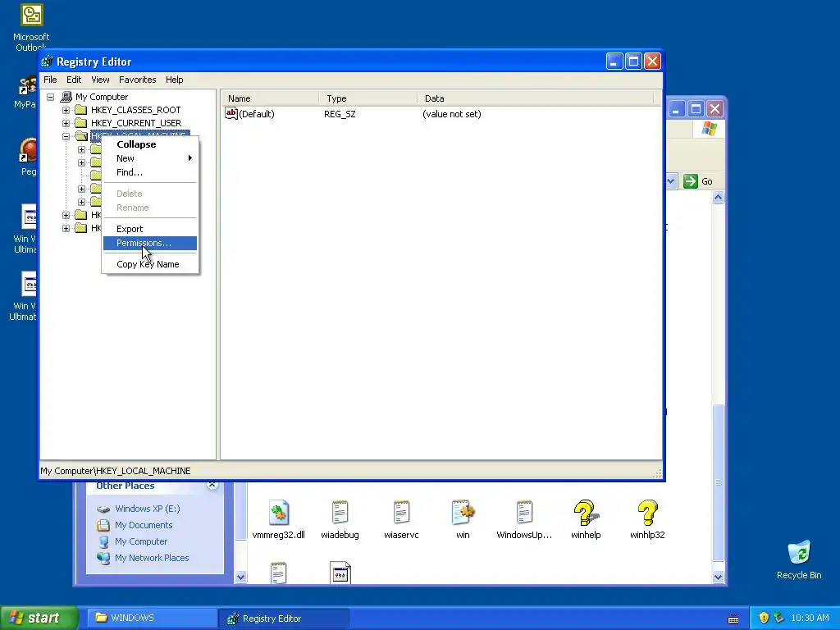
Task: Click down arrow of Other Places pane scrollbar
Action: coord(240,577)
